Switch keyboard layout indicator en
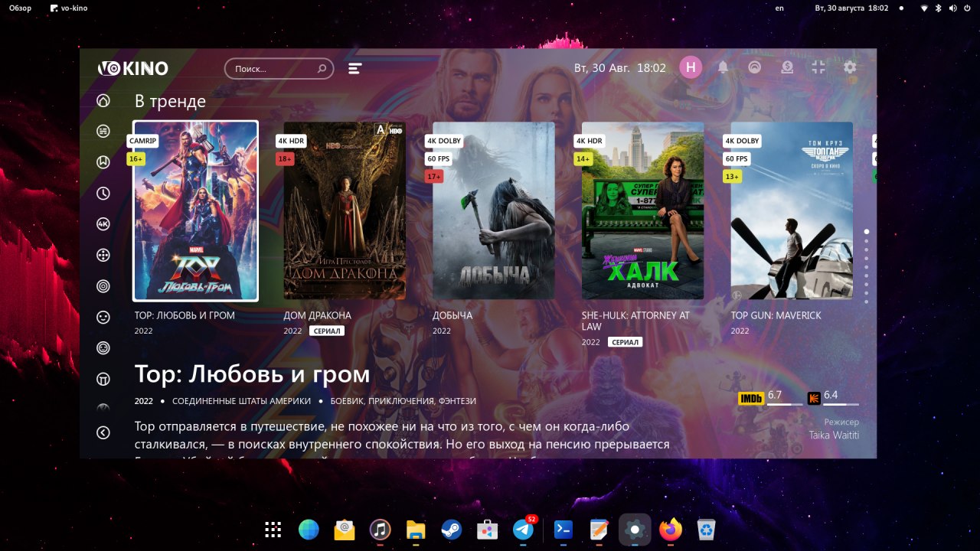Screen dimensions: 980x551 [x=779, y=8]
